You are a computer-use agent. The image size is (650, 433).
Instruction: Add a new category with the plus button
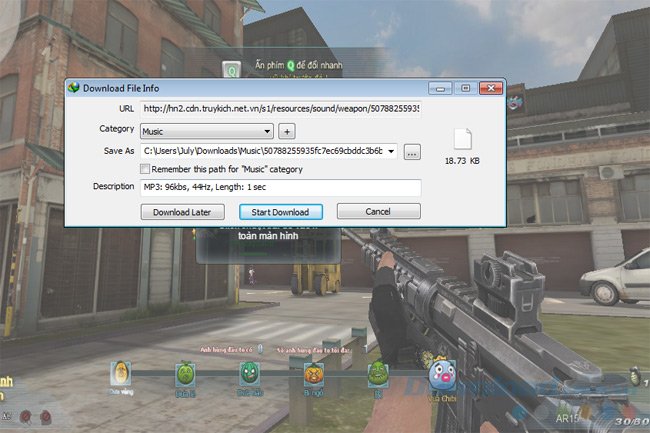(286, 131)
